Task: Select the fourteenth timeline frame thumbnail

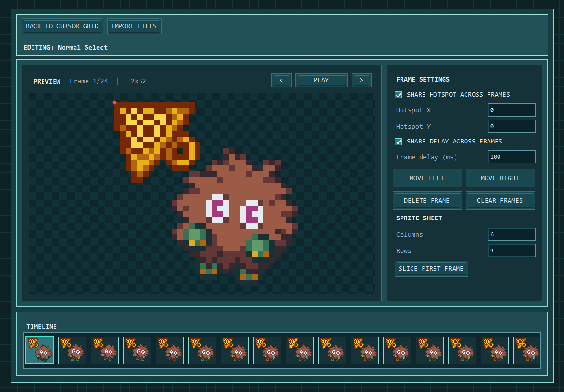Action: 462,350
